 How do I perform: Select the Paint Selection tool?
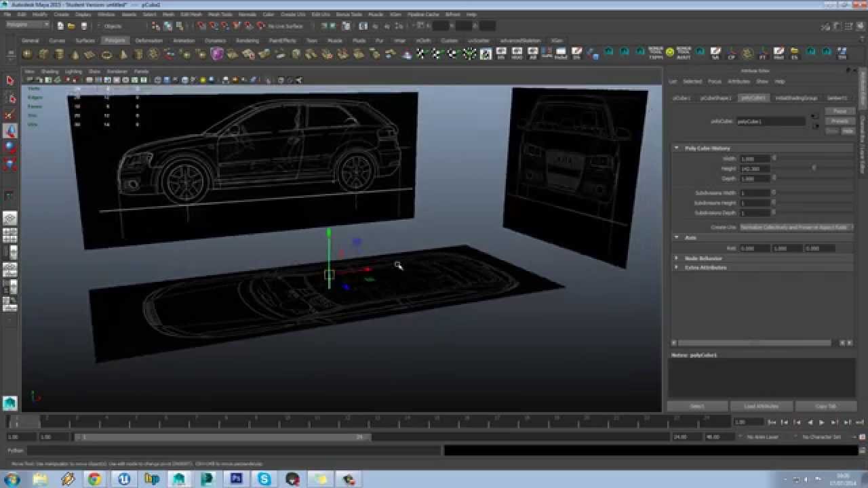pyautogui.click(x=9, y=115)
